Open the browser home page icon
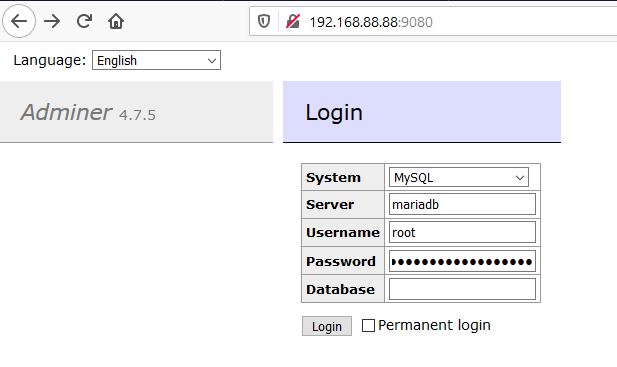Screen dimensions: 617x367 click(116, 21)
